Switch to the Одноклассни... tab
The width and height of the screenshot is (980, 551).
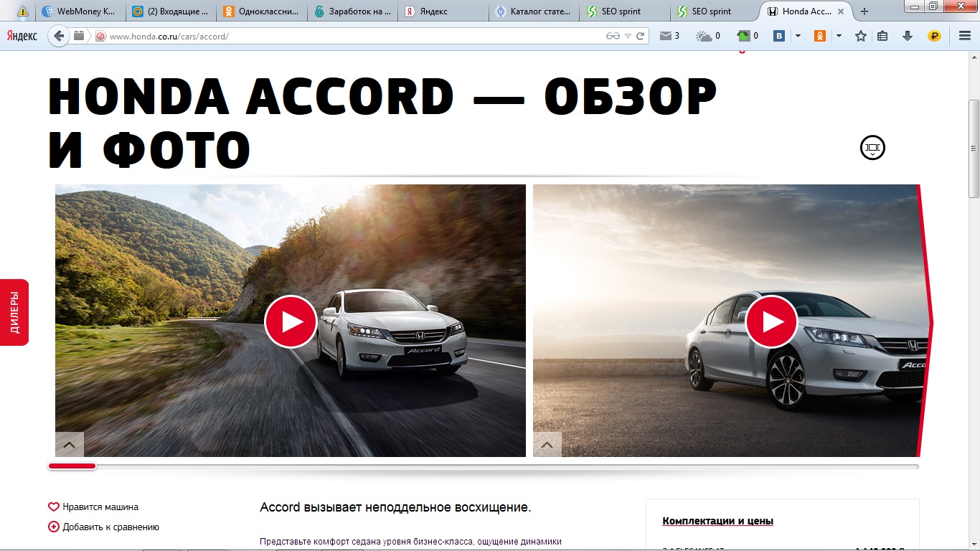(x=263, y=11)
